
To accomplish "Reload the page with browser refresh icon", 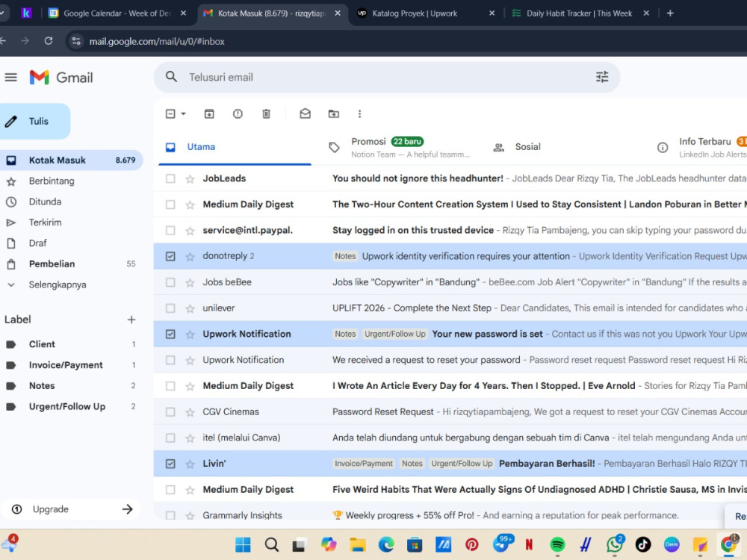I will click(x=49, y=41).
